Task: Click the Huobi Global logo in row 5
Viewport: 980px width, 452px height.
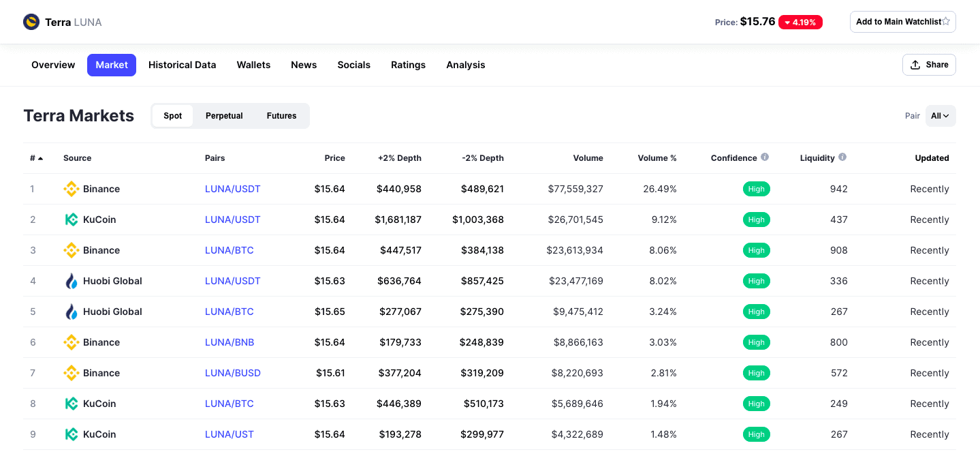Action: pyautogui.click(x=71, y=312)
